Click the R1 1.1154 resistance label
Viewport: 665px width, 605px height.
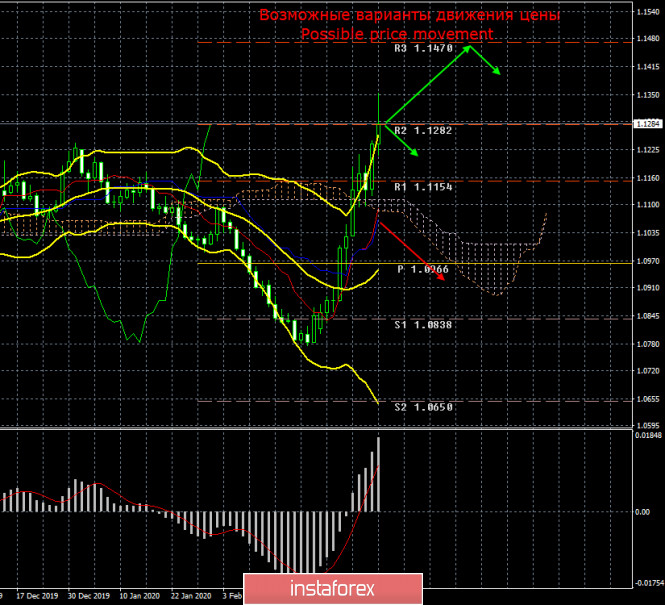(423, 187)
